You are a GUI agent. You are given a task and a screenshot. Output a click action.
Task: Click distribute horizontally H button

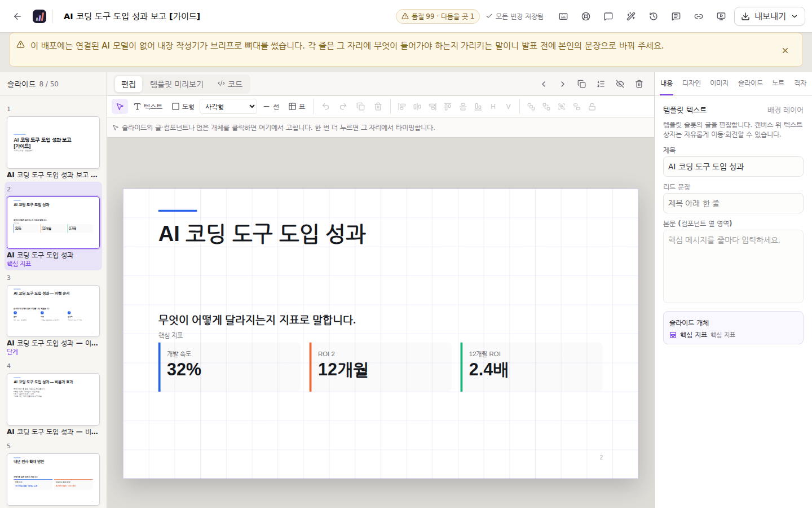493,107
